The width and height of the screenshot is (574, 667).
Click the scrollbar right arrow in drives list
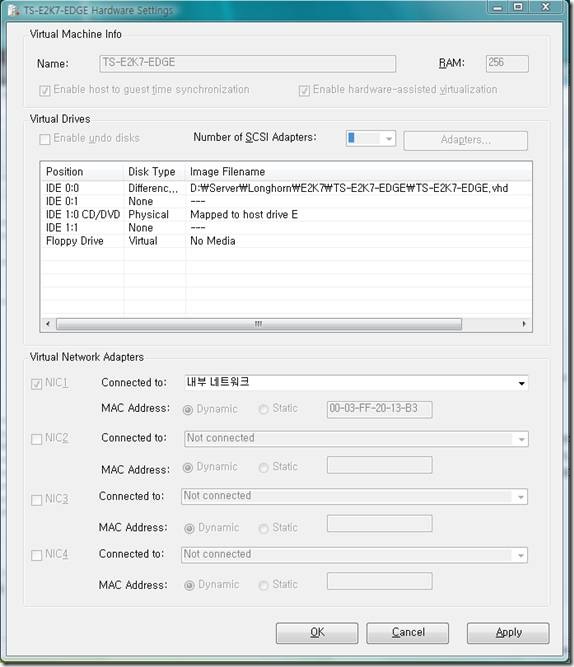pyautogui.click(x=524, y=324)
